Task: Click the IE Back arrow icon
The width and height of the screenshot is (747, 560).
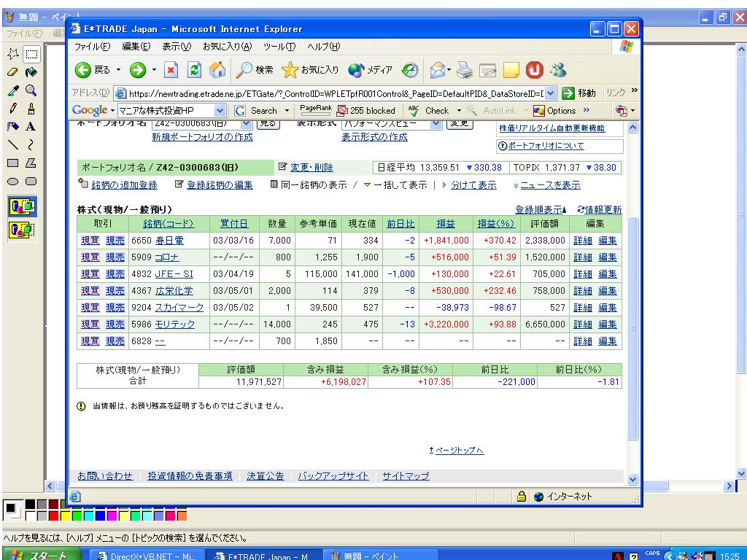Action: (x=83, y=71)
